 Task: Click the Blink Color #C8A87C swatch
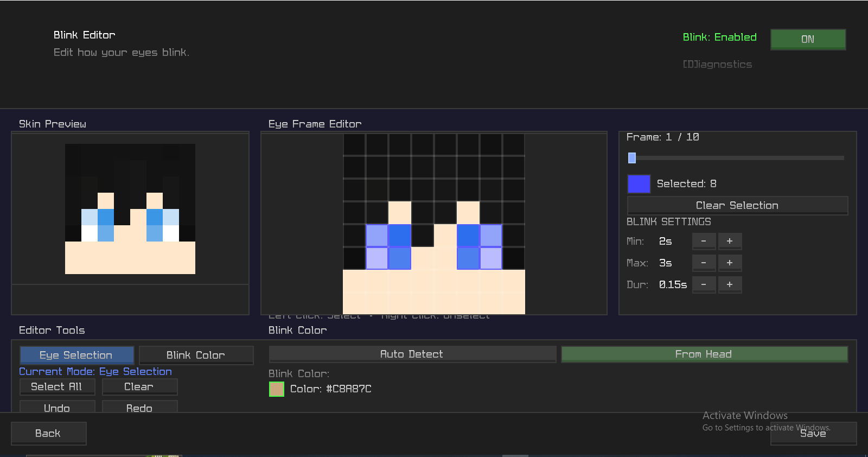tap(277, 389)
